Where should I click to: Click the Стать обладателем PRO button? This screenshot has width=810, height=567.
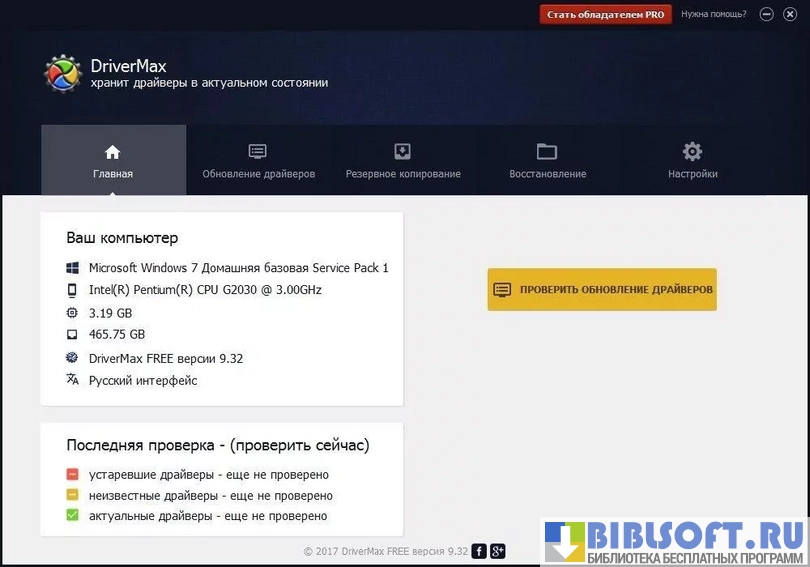tap(606, 14)
